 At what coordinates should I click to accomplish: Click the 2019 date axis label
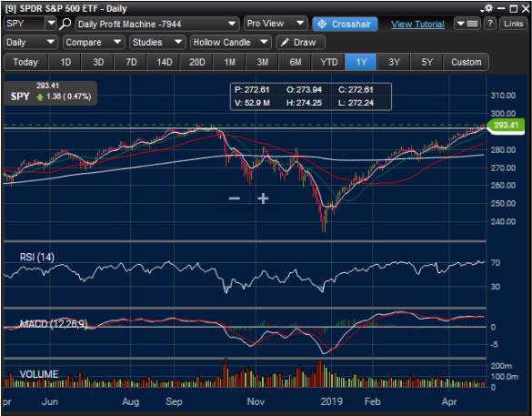[x=332, y=401]
